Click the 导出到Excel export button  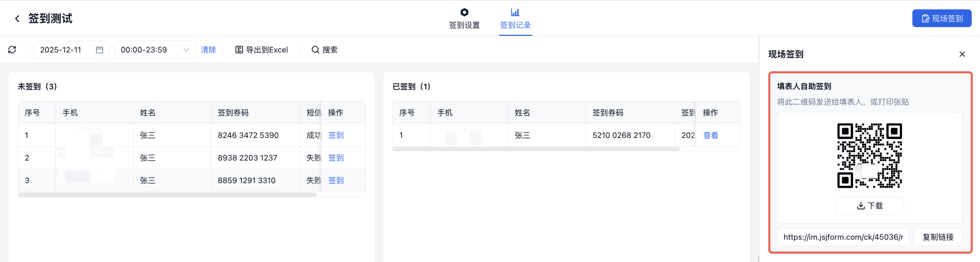coord(262,50)
